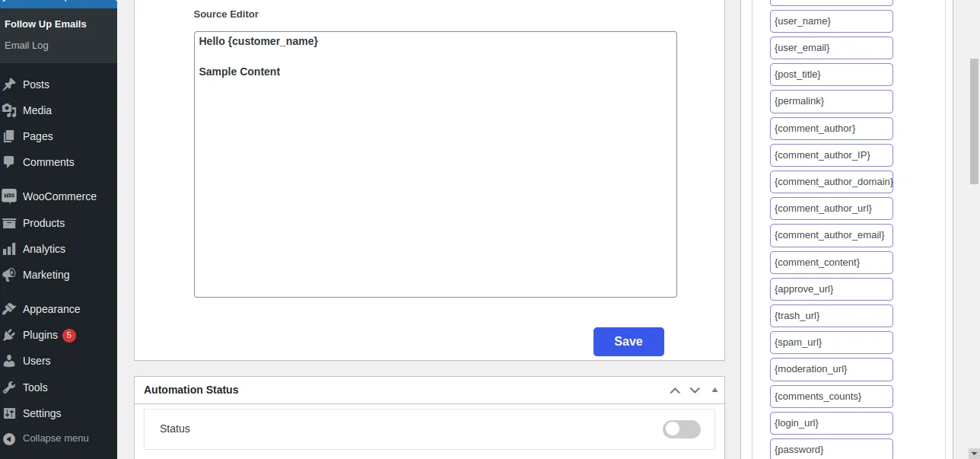Enable the Automation Status toggle

coord(681,429)
